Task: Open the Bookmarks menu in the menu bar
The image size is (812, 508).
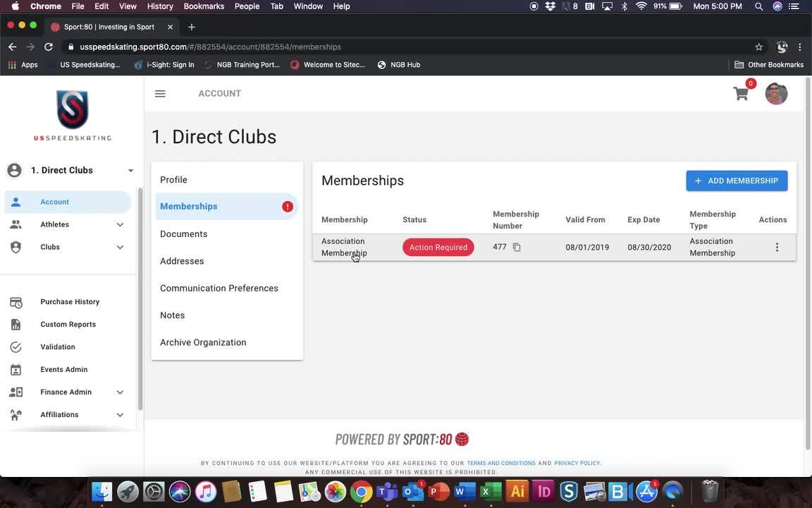Action: click(203, 6)
